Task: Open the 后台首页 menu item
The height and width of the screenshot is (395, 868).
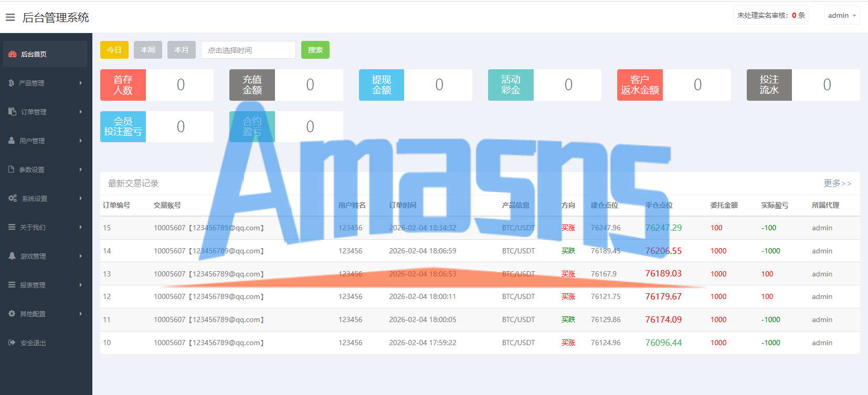Action: tap(45, 54)
